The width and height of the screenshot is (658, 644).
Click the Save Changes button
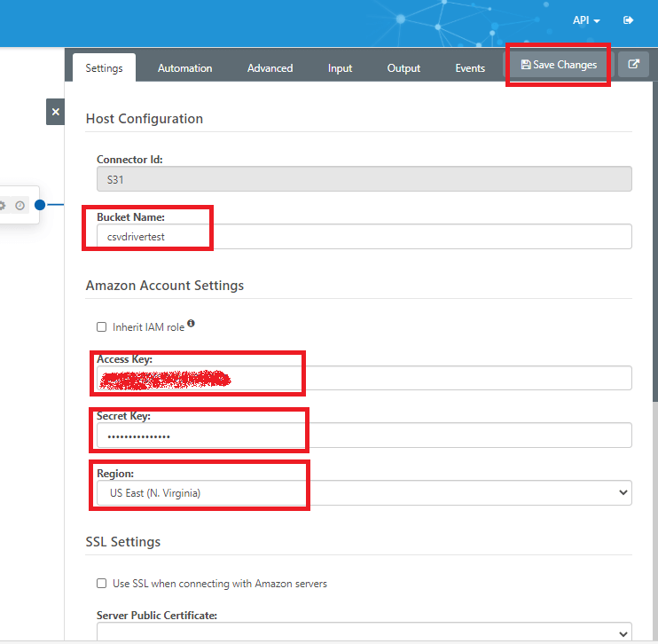point(559,65)
